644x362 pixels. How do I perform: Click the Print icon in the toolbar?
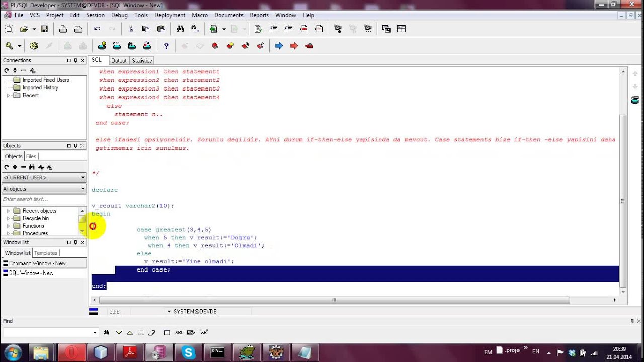63,29
